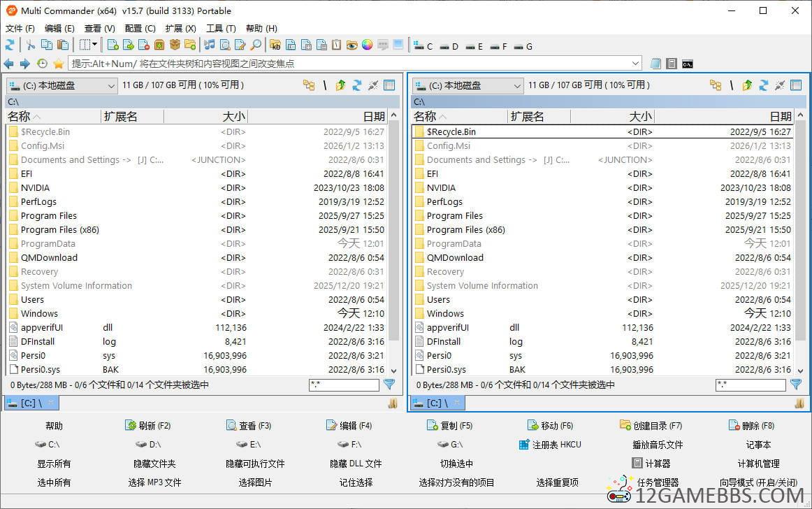Open 计算器 from the bottom button panel
812x509 pixels.
coord(657,463)
